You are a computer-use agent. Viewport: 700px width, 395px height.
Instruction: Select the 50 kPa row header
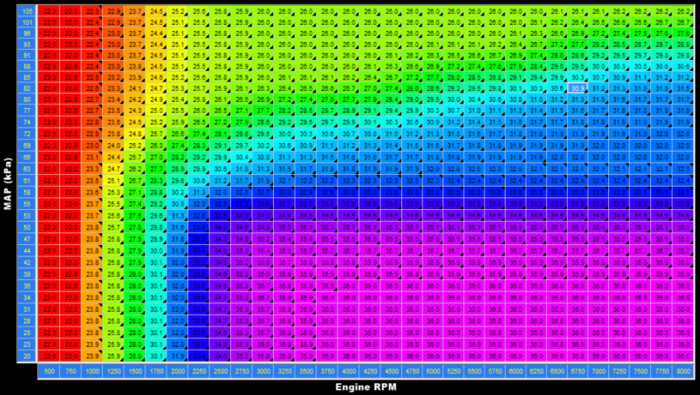[28, 228]
